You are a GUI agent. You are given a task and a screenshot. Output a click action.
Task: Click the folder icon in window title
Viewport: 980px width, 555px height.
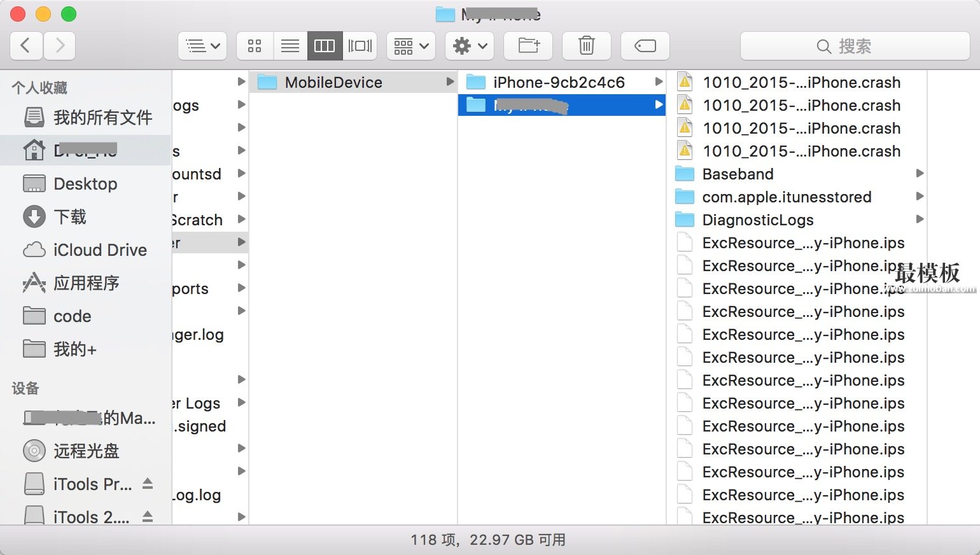[x=445, y=14]
